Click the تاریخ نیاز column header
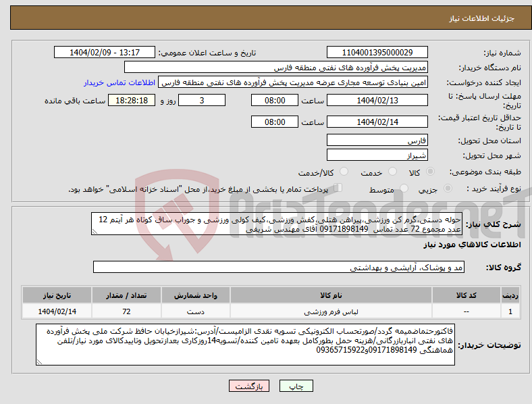 coord(57,295)
